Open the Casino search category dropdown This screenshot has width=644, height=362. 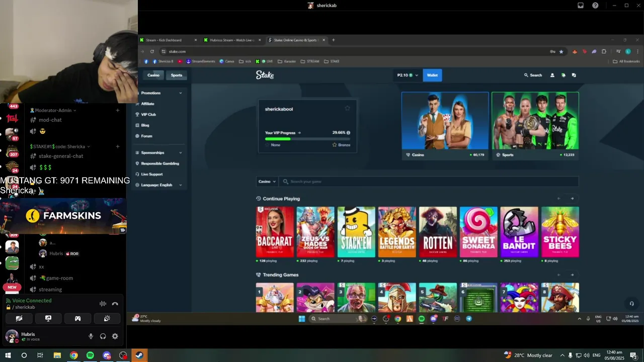click(267, 182)
